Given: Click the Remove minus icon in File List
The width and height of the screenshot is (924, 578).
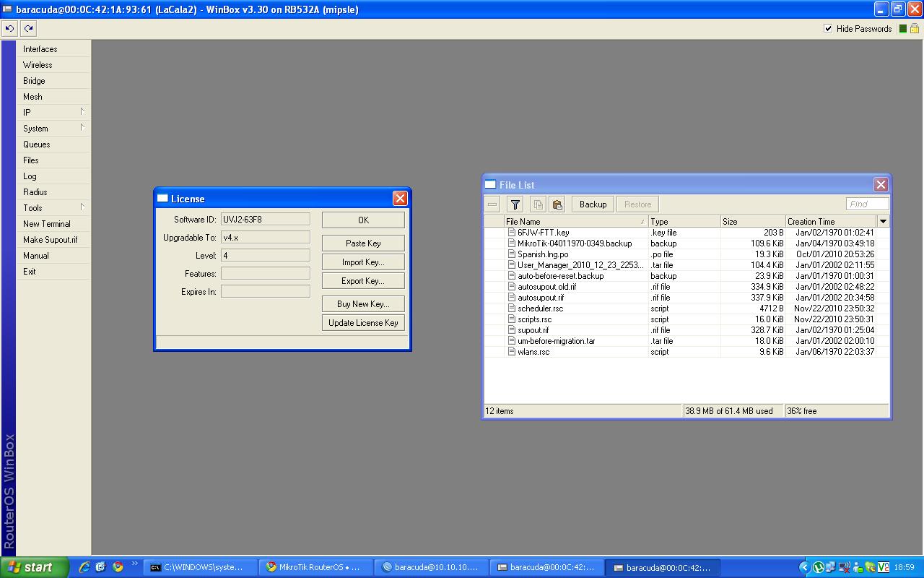Looking at the screenshot, I should (492, 204).
